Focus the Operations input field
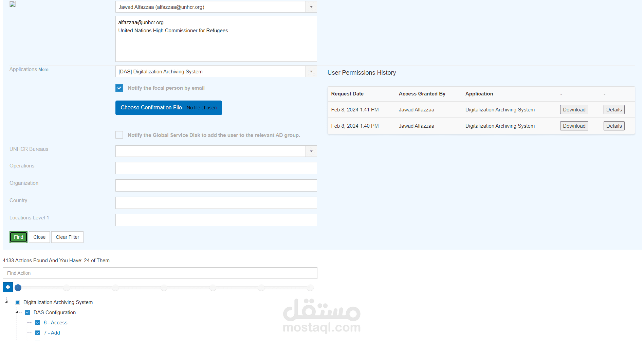This screenshot has height=341, width=644. (216, 168)
